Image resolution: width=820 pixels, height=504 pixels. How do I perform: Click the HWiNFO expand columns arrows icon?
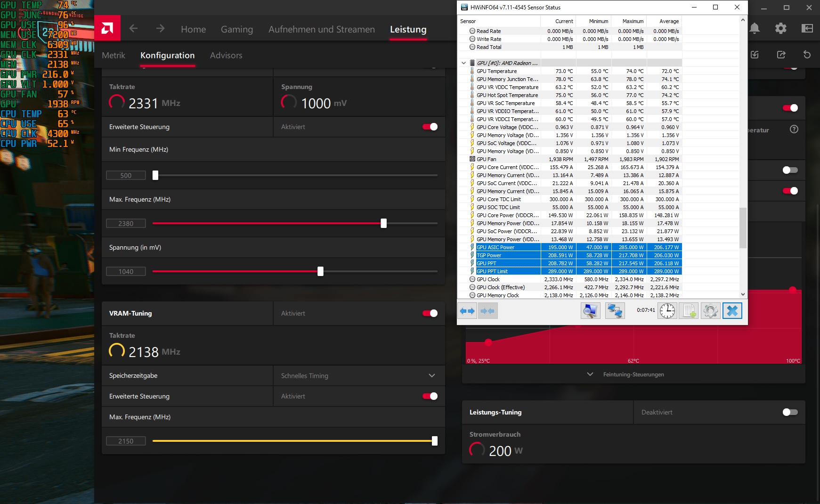(x=468, y=311)
